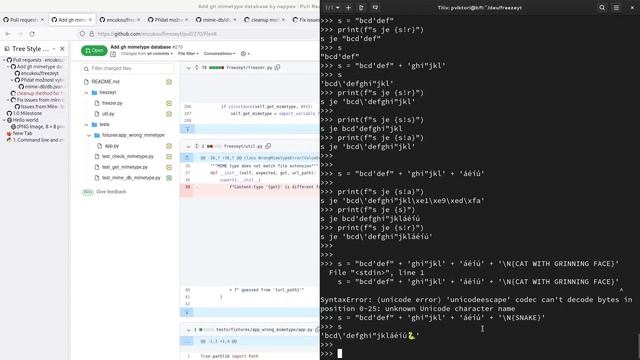The height and width of the screenshot is (360, 640).
Task: Copy freezeyt/util.py file path
Action: click(268, 146)
